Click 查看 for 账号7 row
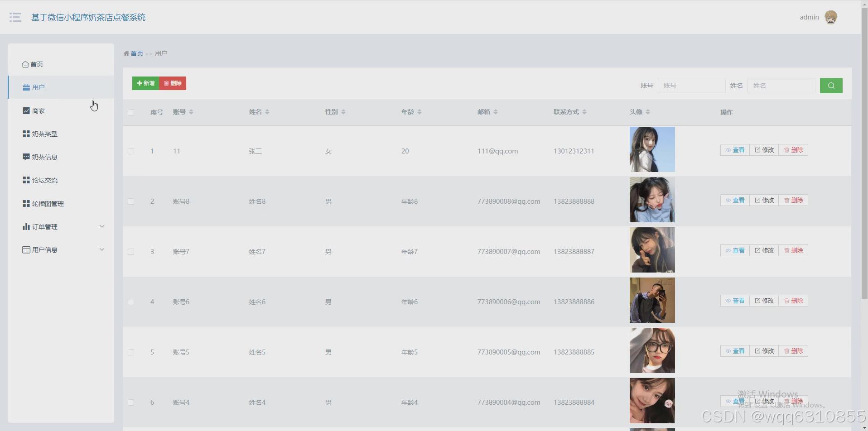This screenshot has width=868, height=431. 735,250
